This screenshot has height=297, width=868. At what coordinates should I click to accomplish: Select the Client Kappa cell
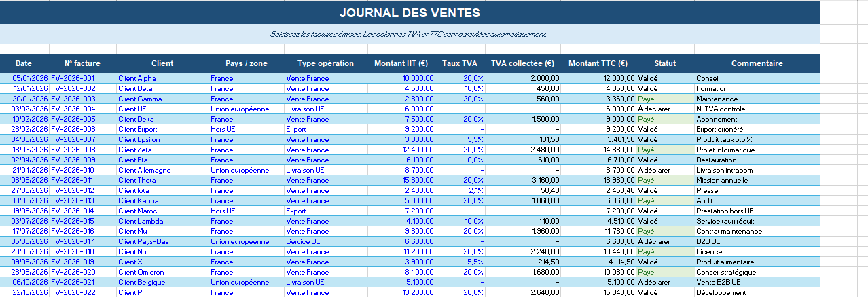pyautogui.click(x=162, y=200)
